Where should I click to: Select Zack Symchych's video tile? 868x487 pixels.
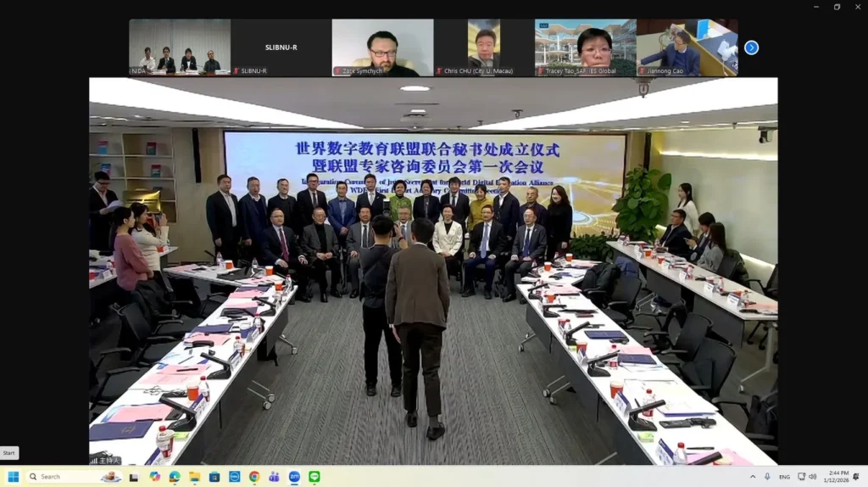[381, 48]
